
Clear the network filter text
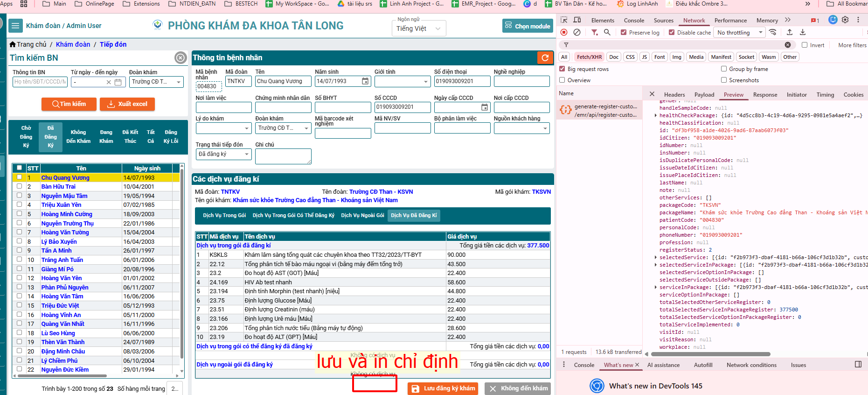coord(788,45)
